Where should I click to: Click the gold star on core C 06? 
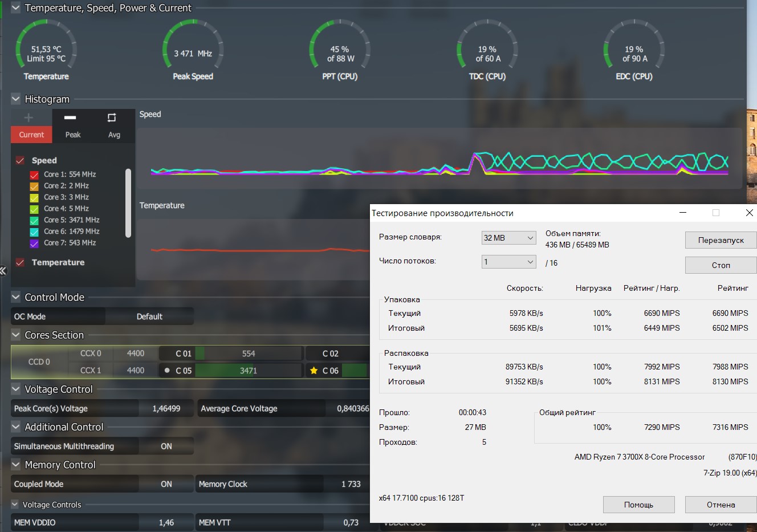[314, 371]
